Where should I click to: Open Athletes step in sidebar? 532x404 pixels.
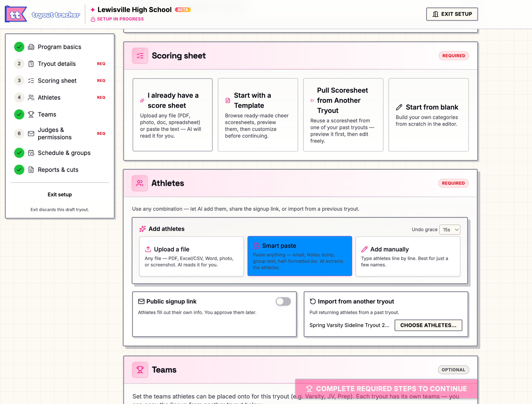[60, 97]
